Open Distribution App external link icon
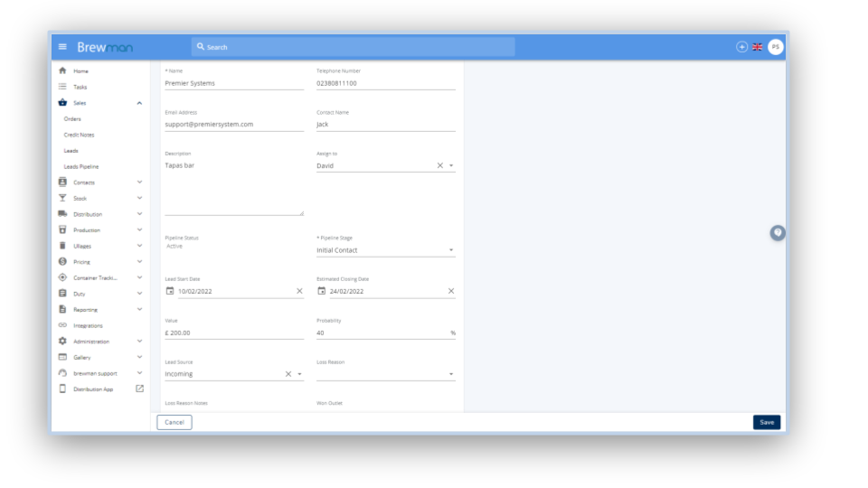The height and width of the screenshot is (488, 868). coord(139,389)
